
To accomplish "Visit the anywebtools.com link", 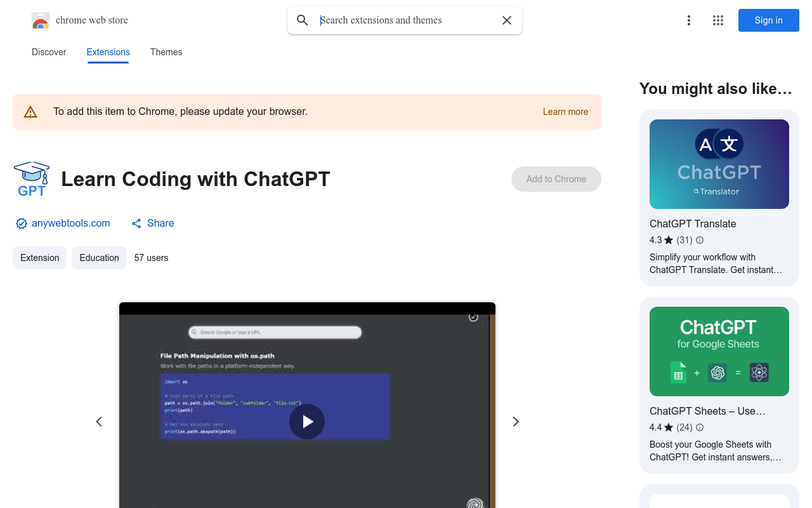I will (x=71, y=224).
